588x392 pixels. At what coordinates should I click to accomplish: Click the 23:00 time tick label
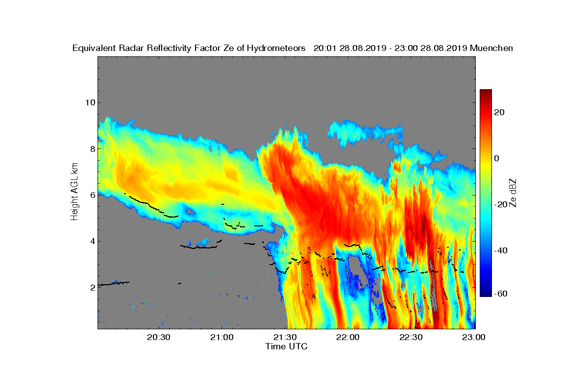coord(474,338)
